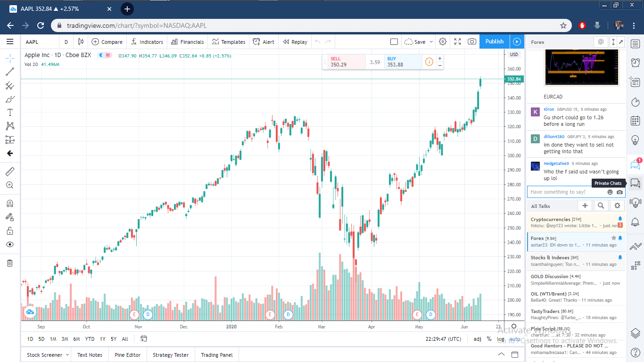Screen dimensions: 644x362
Task: Click the back arrow drawing tool
Action: coord(10,153)
